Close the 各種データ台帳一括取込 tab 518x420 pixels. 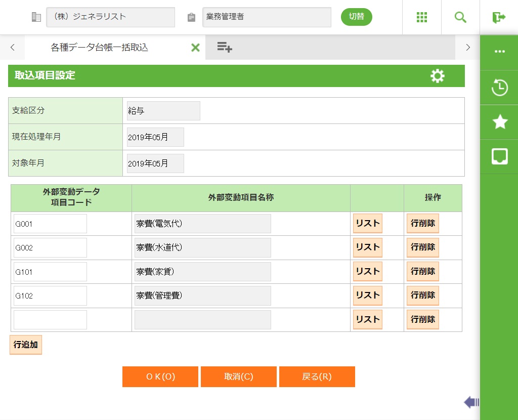coord(195,48)
